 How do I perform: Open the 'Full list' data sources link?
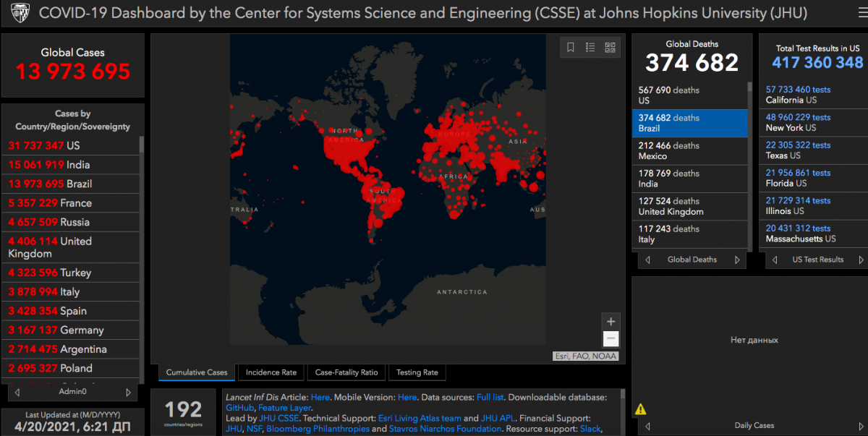[492, 397]
